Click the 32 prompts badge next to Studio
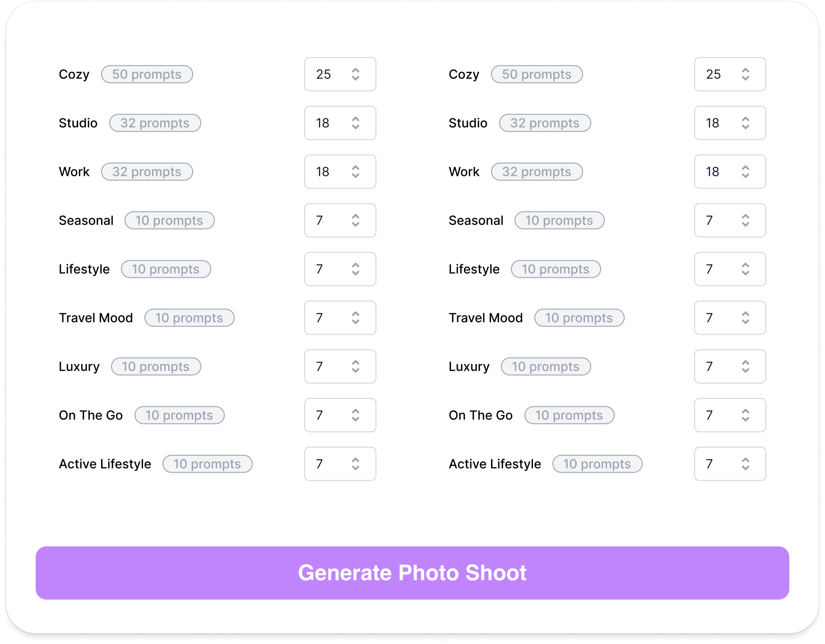The height and width of the screenshot is (644, 825). pos(155,123)
